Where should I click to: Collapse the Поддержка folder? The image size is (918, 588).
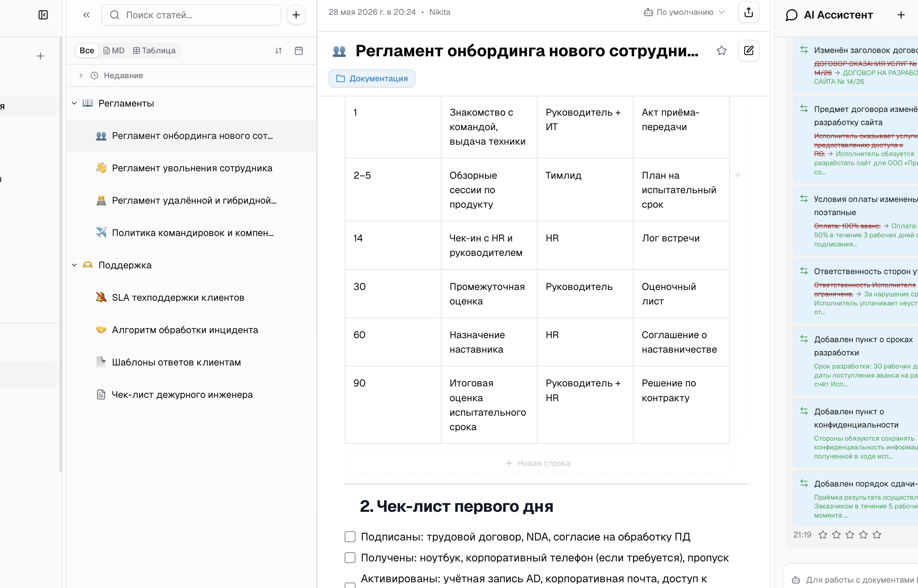coord(74,265)
